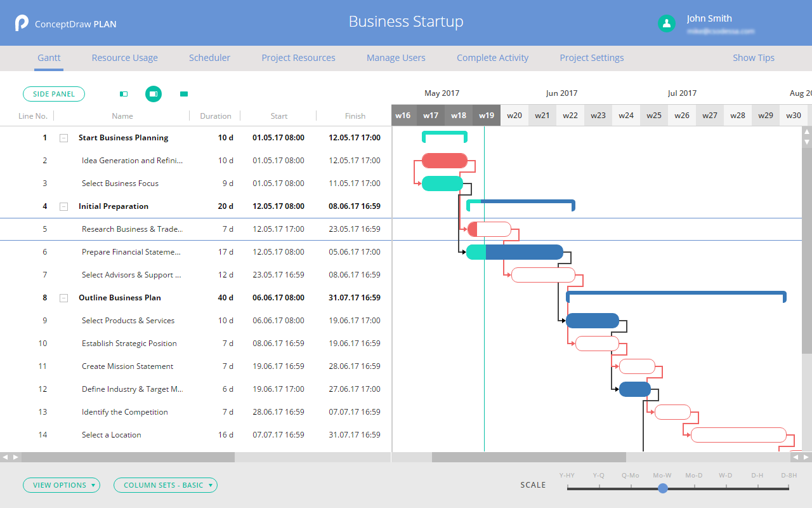The width and height of the screenshot is (812, 508).
Task: Click the John Smith account name
Action: pos(709,18)
